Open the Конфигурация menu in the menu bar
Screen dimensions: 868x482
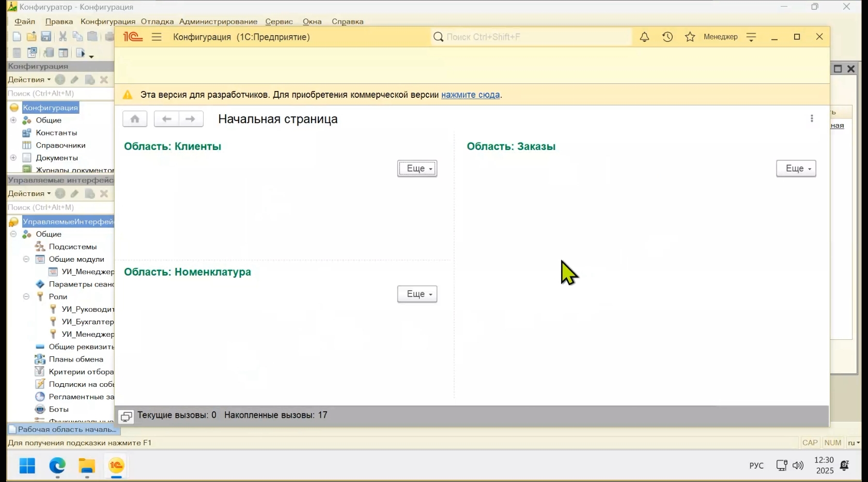point(108,22)
